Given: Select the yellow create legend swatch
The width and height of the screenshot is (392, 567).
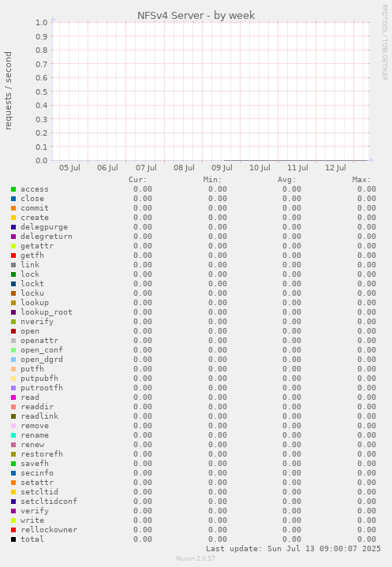Looking at the screenshot, I should [x=13, y=218].
